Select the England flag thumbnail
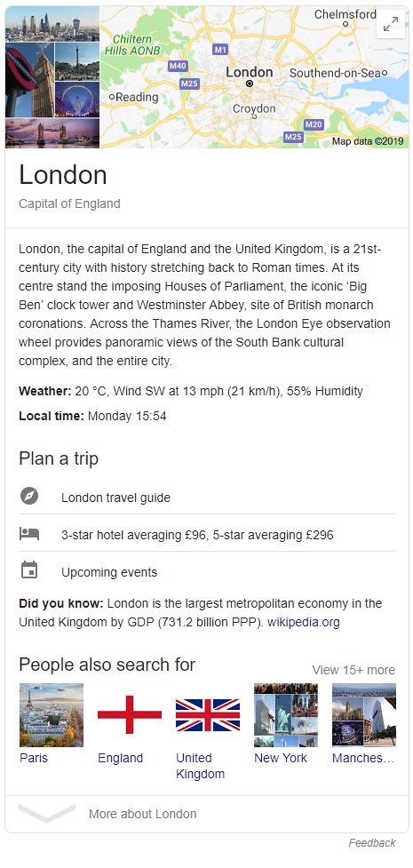The width and height of the screenshot is (413, 868). coord(130,715)
